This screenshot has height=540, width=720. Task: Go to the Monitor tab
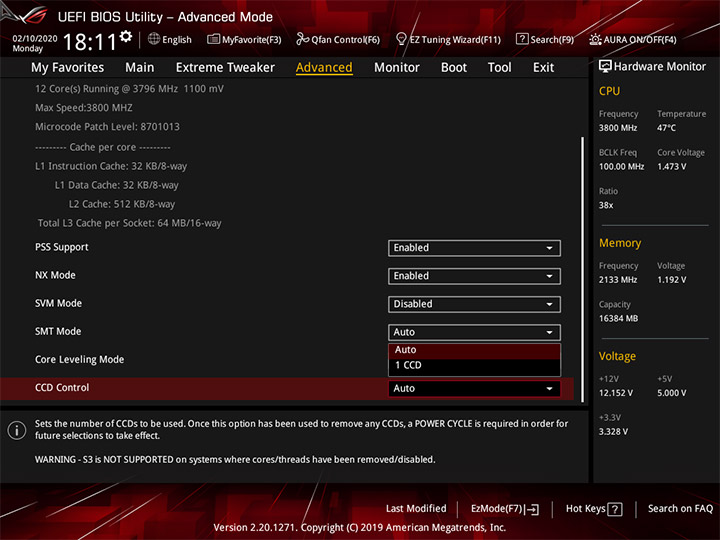397,68
